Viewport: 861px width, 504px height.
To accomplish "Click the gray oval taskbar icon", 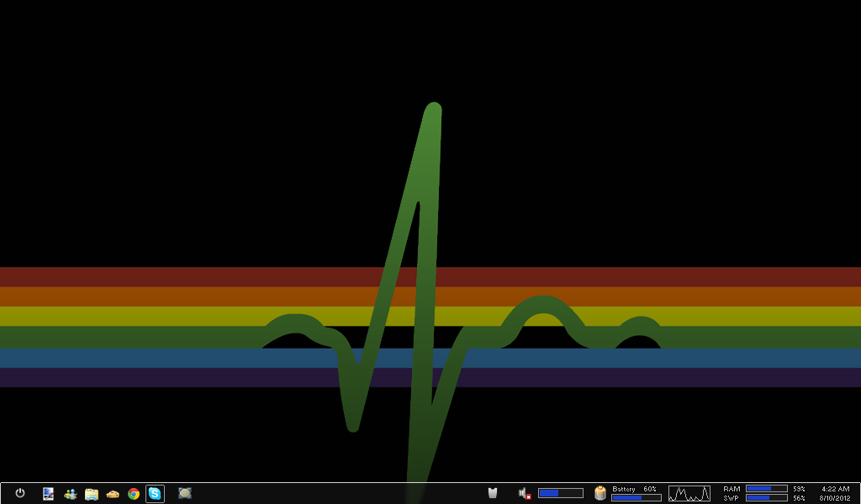I will [x=185, y=493].
